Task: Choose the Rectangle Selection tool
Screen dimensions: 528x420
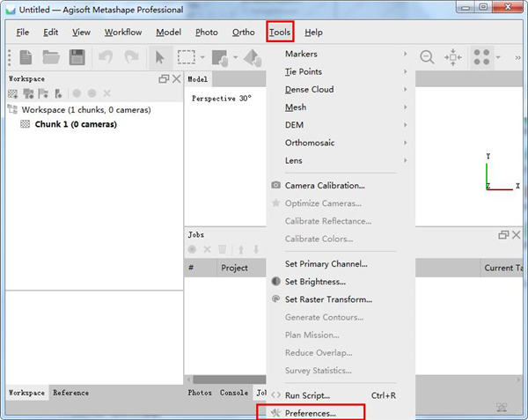Action: tap(186, 57)
